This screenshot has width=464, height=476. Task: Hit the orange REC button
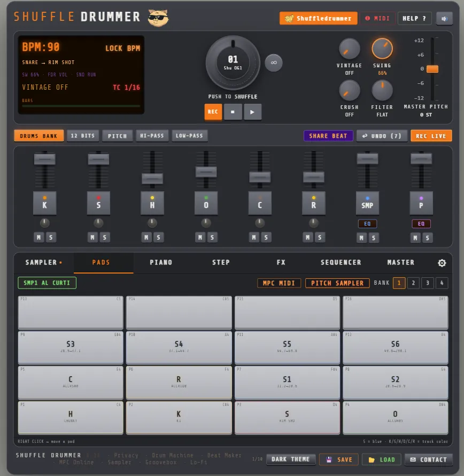(213, 112)
